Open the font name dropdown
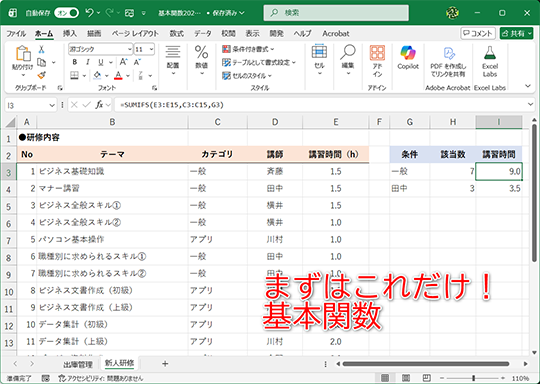540x384 pixels. click(129, 49)
